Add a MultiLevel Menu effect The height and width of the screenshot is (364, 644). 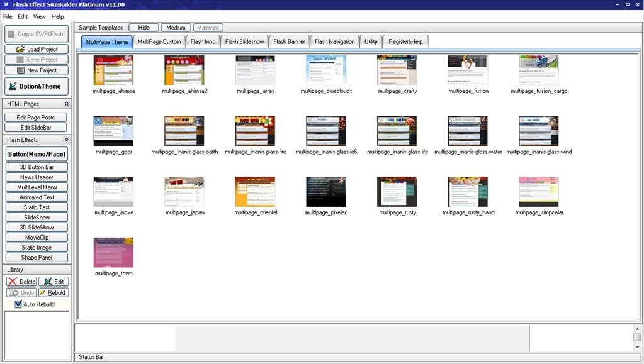pos(37,187)
